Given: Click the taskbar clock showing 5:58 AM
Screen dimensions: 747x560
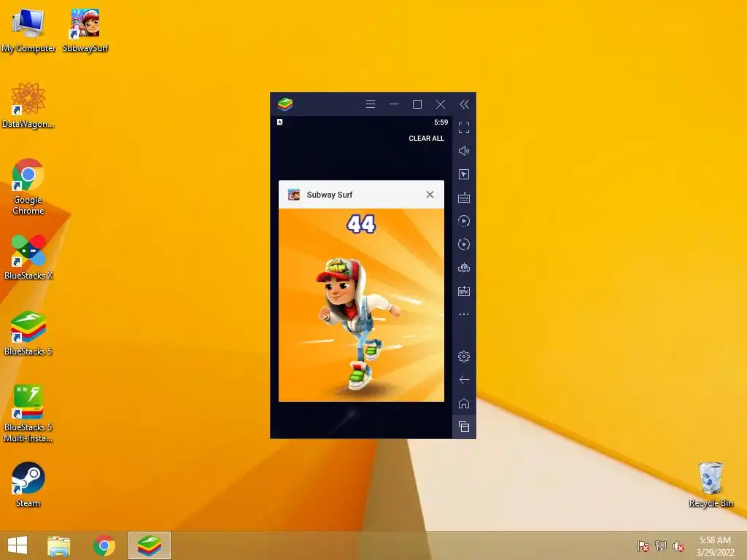Looking at the screenshot, I should [715, 545].
